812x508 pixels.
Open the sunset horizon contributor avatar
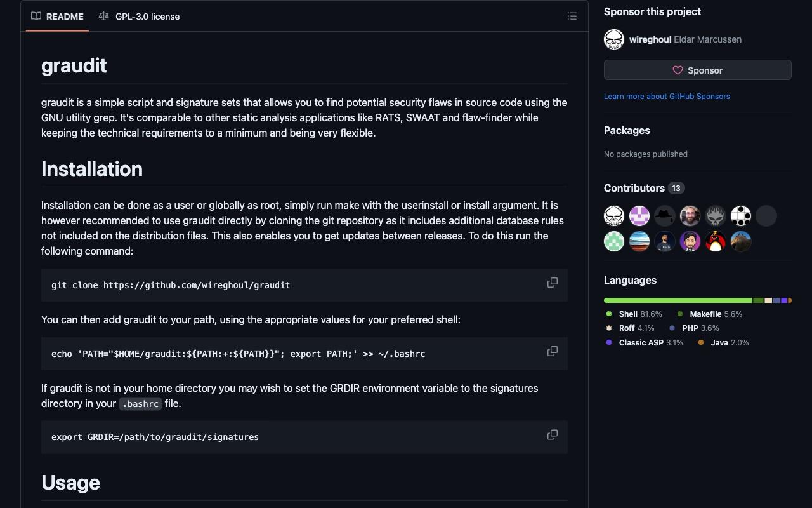639,241
